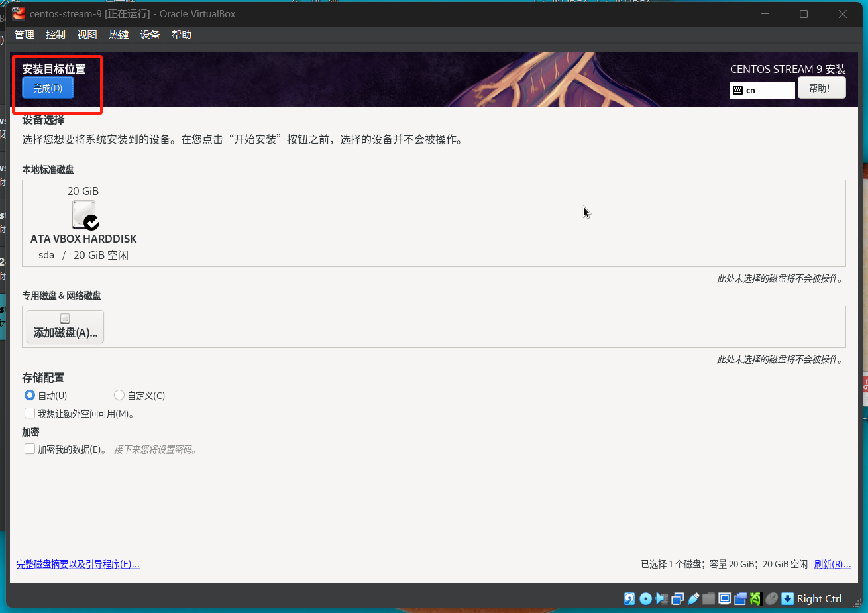The height and width of the screenshot is (613, 868).
Task: Click the audio status icon
Action: [x=661, y=599]
